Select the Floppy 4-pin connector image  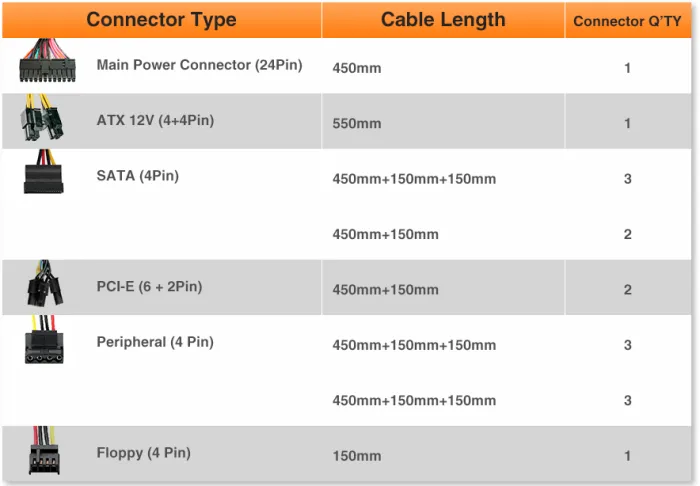[x=43, y=454]
